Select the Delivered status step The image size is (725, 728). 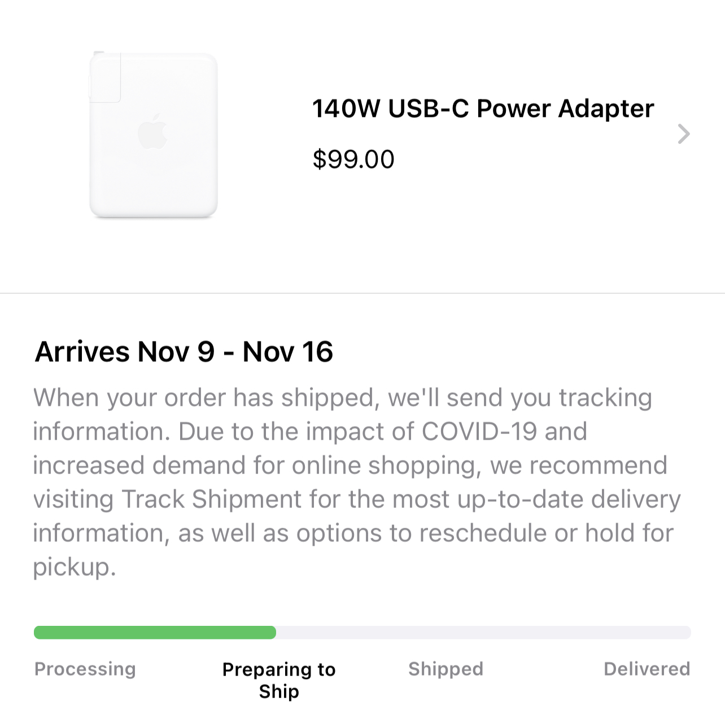tap(647, 669)
